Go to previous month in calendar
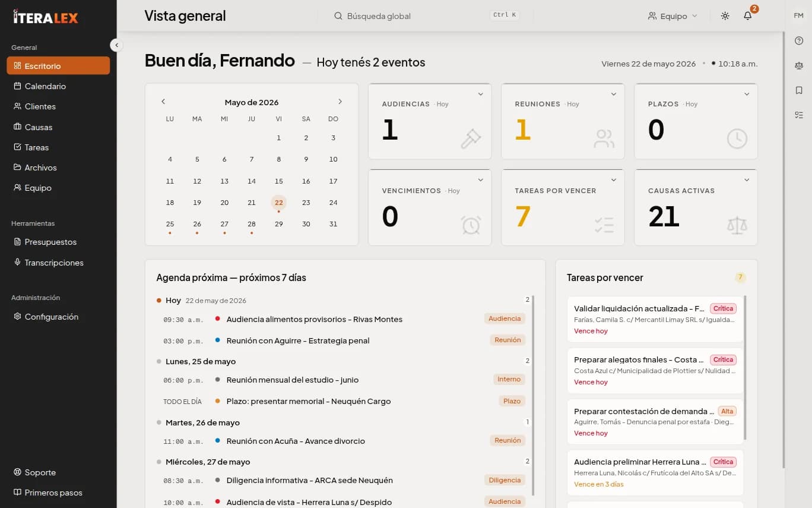This screenshot has width=812, height=508. 163,102
